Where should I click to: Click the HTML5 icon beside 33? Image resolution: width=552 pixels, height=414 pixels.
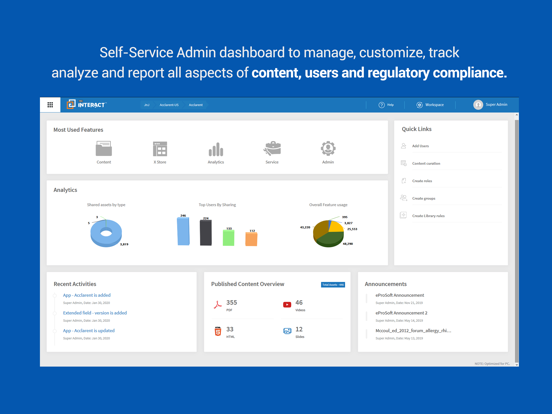point(218,331)
